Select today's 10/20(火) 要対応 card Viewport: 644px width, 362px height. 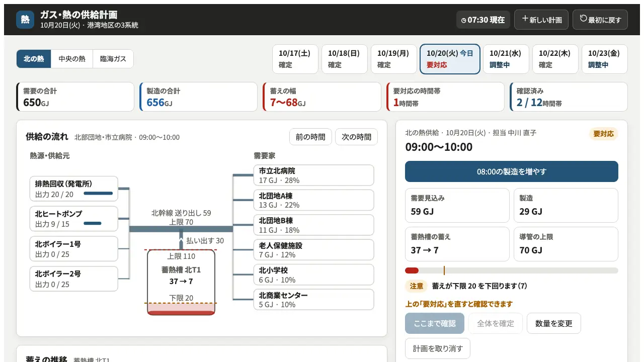tap(450, 59)
